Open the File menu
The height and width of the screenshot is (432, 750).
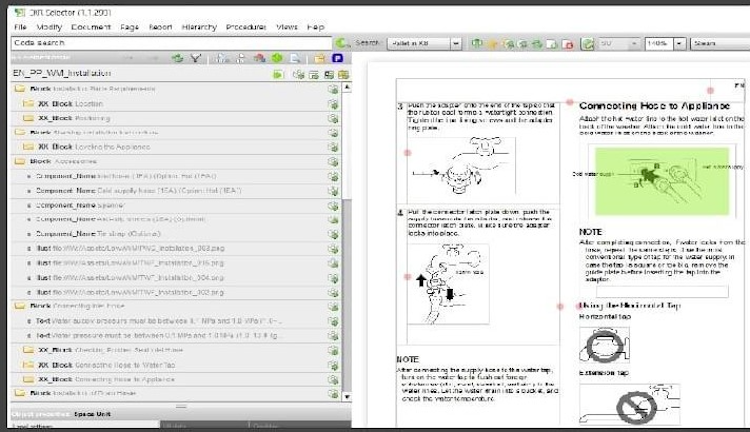21,27
